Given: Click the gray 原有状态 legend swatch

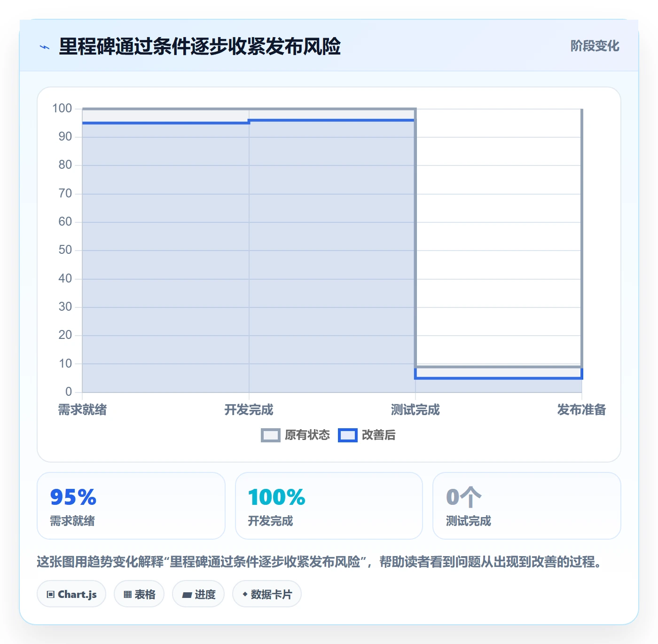Looking at the screenshot, I should coord(271,435).
